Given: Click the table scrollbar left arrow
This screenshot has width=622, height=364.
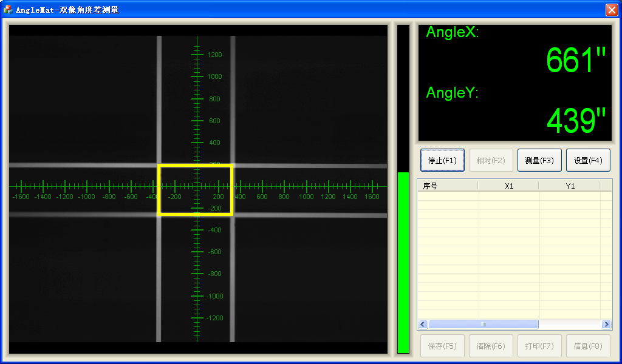Looking at the screenshot, I should pyautogui.click(x=423, y=325).
